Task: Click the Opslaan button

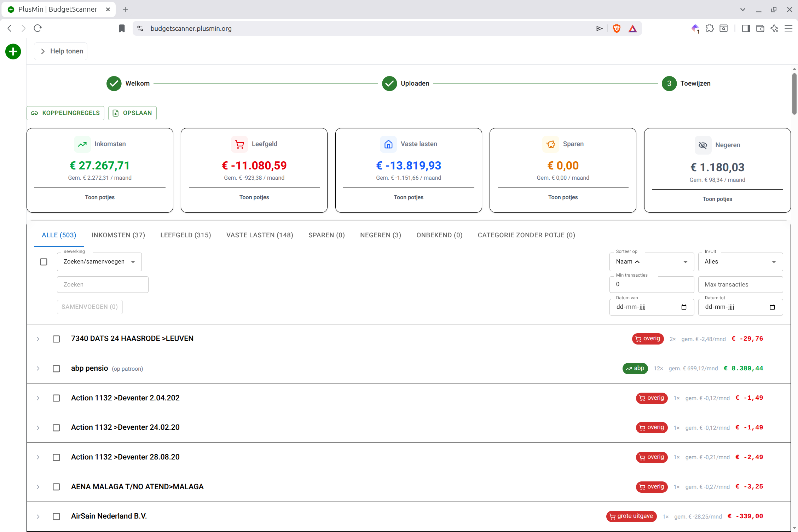Action: click(x=132, y=113)
